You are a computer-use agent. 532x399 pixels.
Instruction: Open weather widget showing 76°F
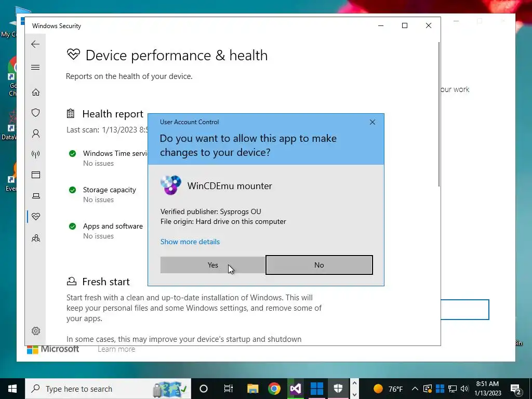[x=388, y=389]
